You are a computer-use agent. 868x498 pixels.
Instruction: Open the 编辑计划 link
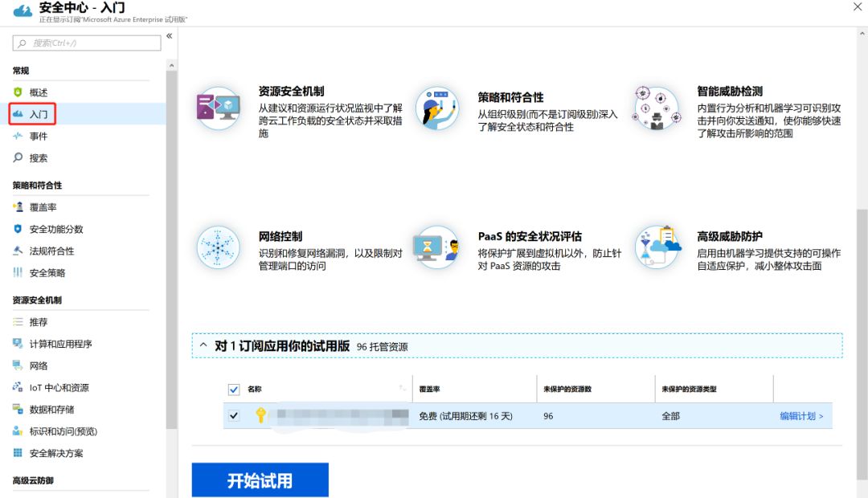coord(801,416)
